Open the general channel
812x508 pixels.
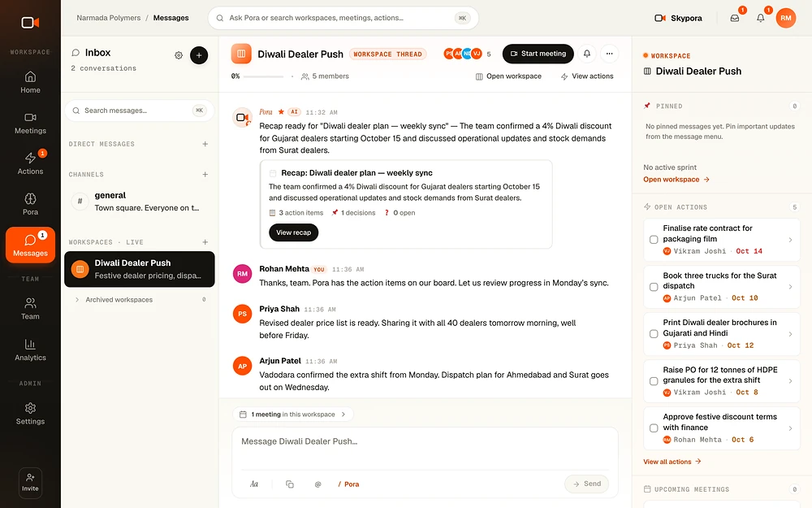140,202
